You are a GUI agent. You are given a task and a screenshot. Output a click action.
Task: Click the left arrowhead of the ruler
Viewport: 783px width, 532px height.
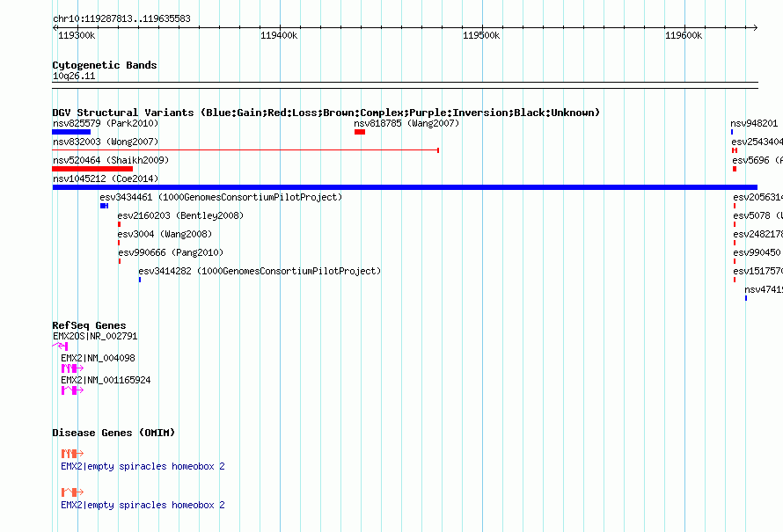coord(55,28)
